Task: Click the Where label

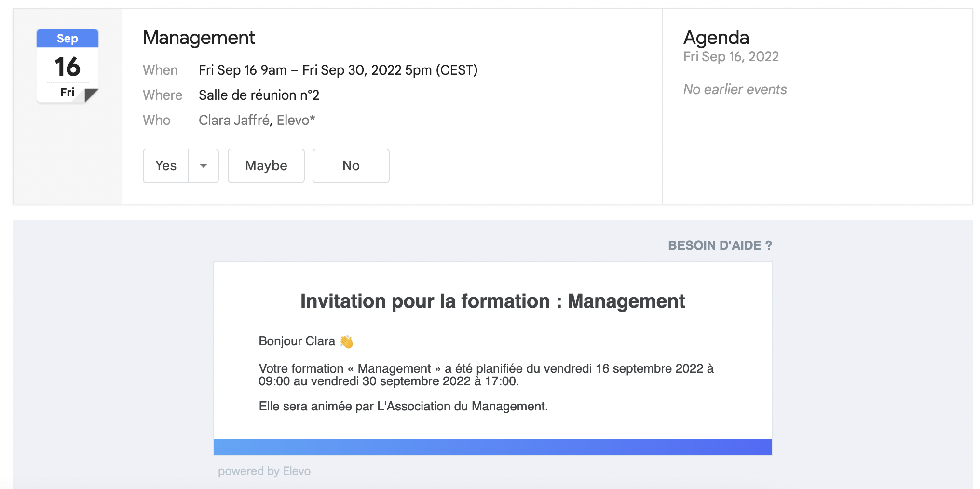Action: 163,95
